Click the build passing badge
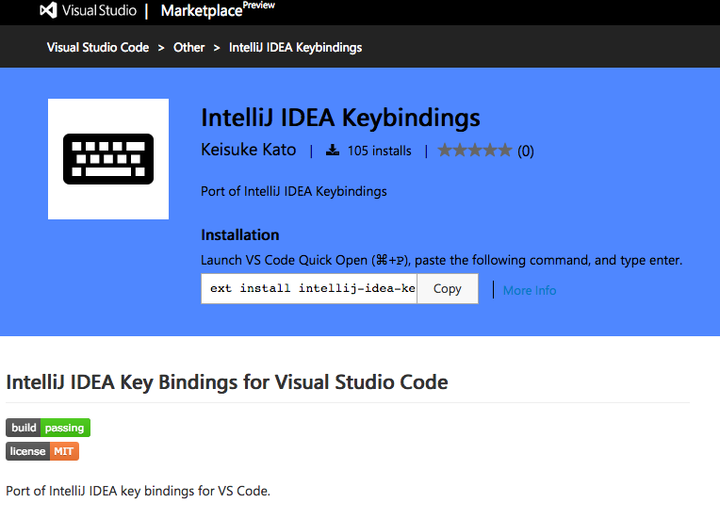The image size is (720, 516). [x=48, y=428]
